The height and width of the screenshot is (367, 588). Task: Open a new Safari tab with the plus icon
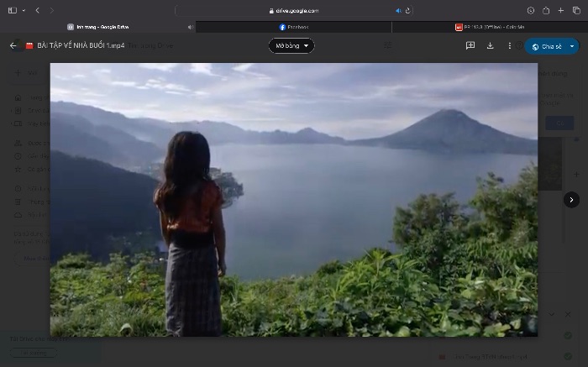[561, 10]
